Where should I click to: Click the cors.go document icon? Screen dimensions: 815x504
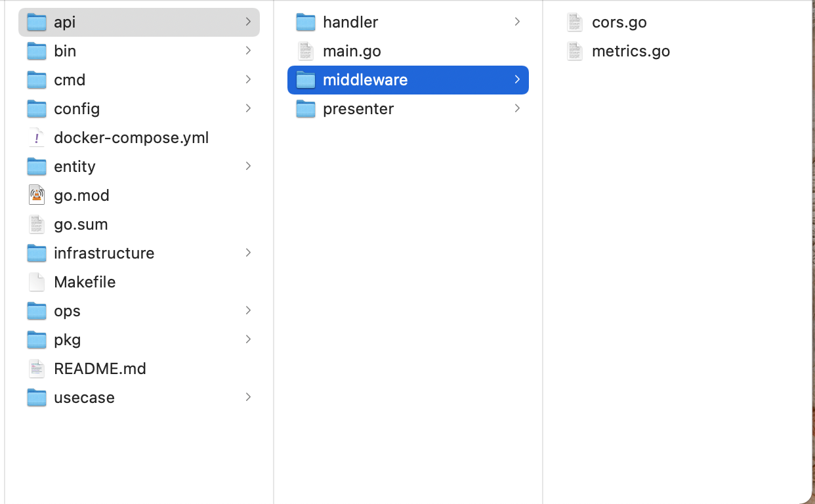(x=575, y=22)
